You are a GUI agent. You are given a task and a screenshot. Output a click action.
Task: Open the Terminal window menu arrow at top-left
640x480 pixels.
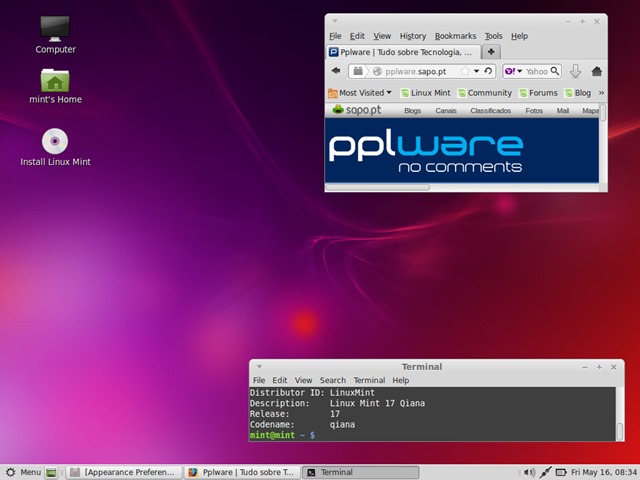point(259,367)
